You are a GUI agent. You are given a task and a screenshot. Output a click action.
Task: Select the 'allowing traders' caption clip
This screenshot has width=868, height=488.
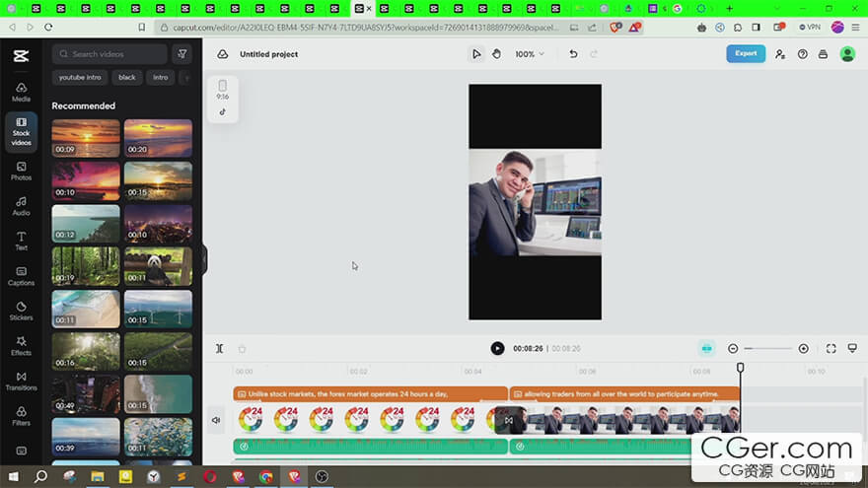click(x=624, y=394)
